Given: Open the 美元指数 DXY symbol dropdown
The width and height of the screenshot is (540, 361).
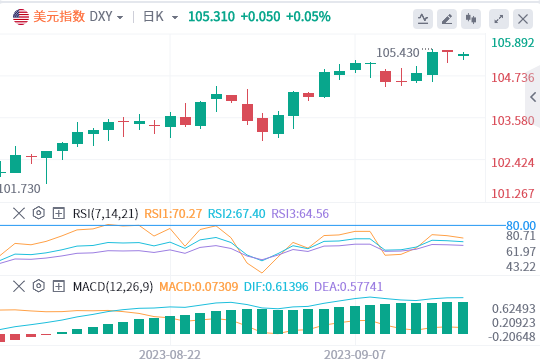Looking at the screenshot, I should 78,17.
